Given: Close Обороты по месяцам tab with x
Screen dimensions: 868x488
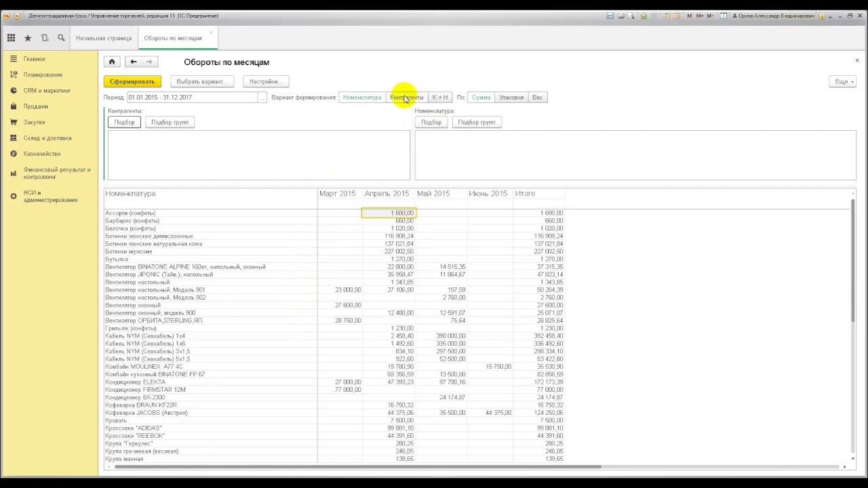Looking at the screenshot, I should (x=211, y=33).
